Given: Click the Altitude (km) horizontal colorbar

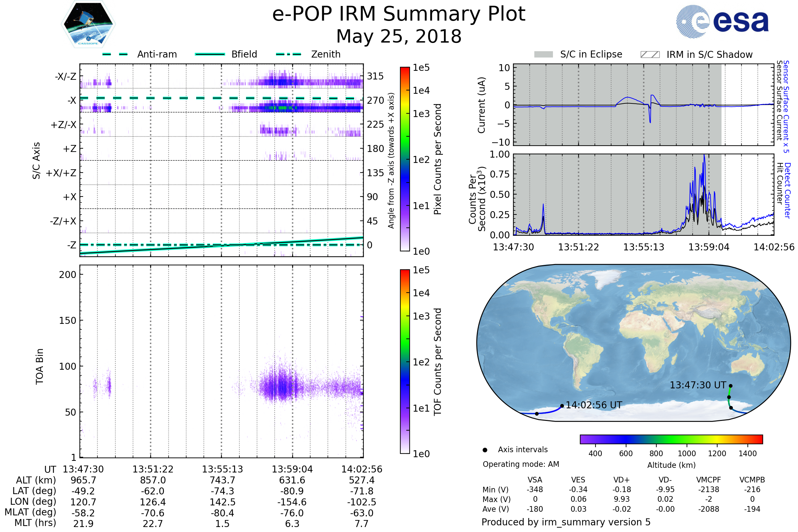Looking at the screenshot, I should [671, 439].
